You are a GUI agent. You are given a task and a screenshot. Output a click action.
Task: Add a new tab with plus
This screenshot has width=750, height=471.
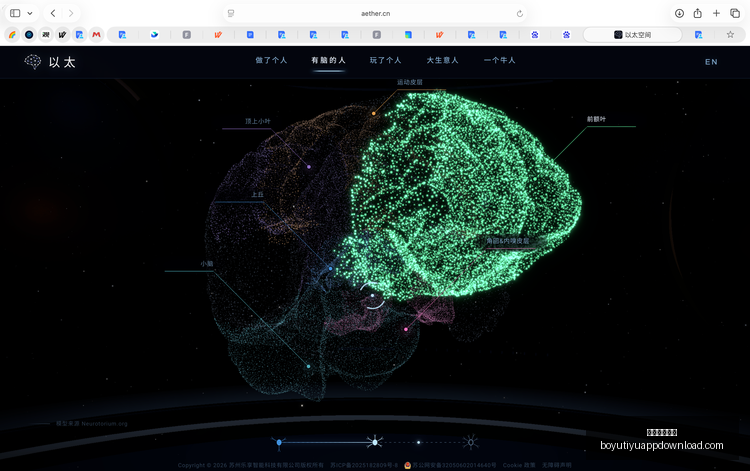[x=716, y=13]
